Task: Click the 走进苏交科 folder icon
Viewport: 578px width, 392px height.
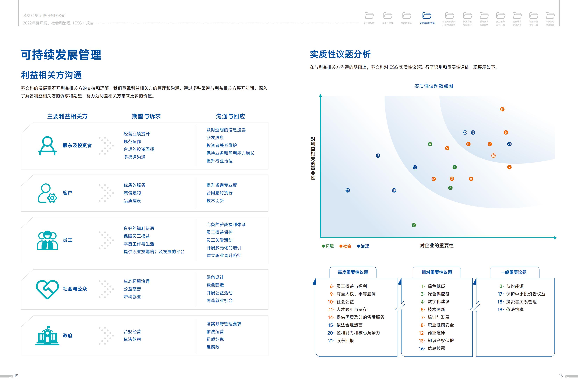Action: point(407,16)
